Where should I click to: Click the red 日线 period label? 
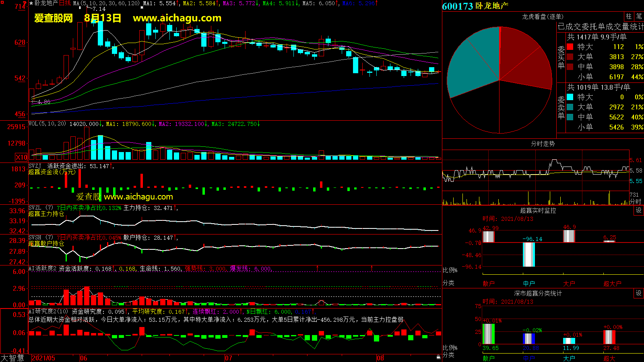pyautogui.click(x=65, y=3)
